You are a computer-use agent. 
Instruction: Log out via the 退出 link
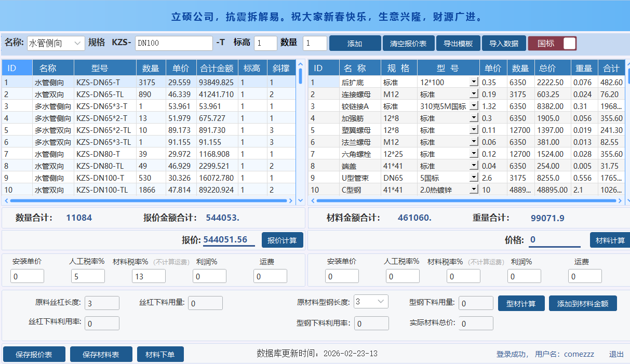point(616,354)
